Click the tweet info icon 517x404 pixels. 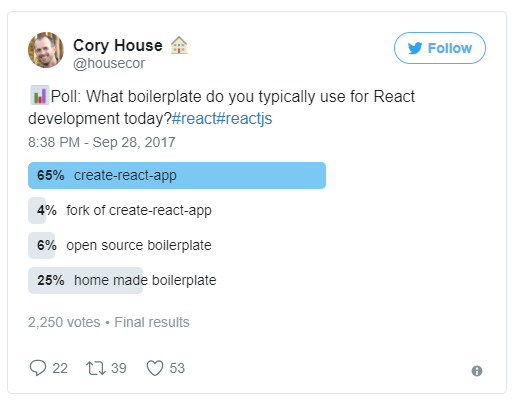477,371
